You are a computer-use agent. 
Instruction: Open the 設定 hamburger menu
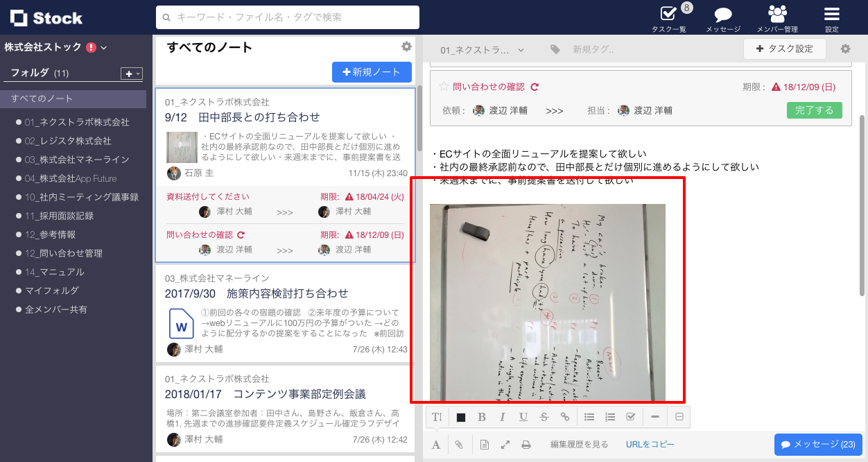pos(832,17)
